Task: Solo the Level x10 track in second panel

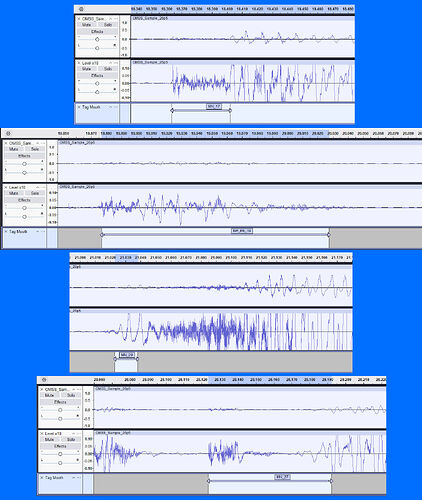Action: point(35,193)
